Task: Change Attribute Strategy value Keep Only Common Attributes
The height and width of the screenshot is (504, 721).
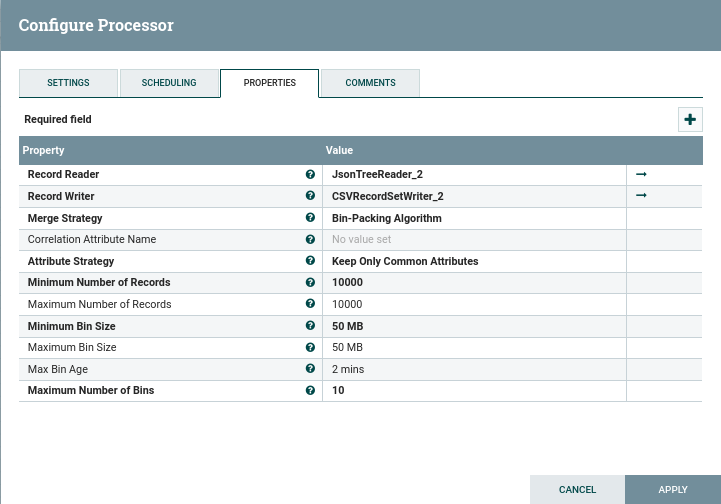Action: click(x=405, y=261)
